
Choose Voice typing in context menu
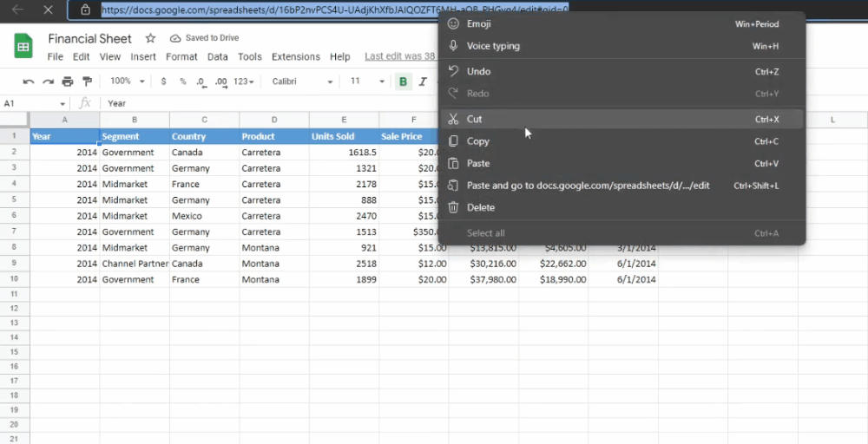(621, 47)
